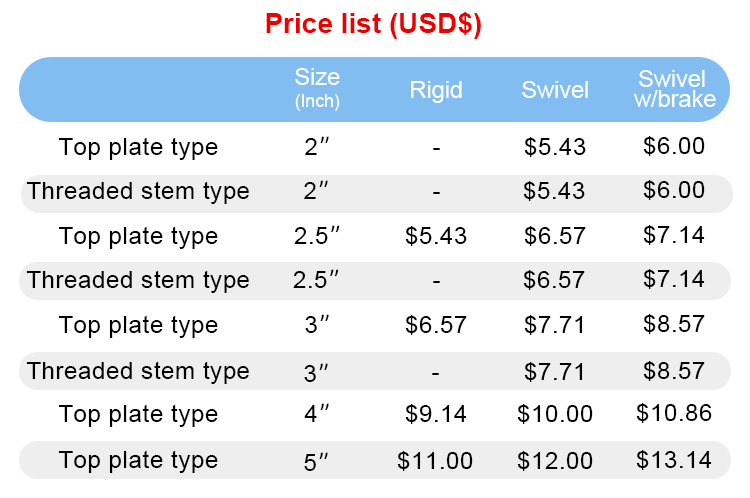
Task: Click "Threaded stem type" in the 3″ row
Action: click(138, 371)
